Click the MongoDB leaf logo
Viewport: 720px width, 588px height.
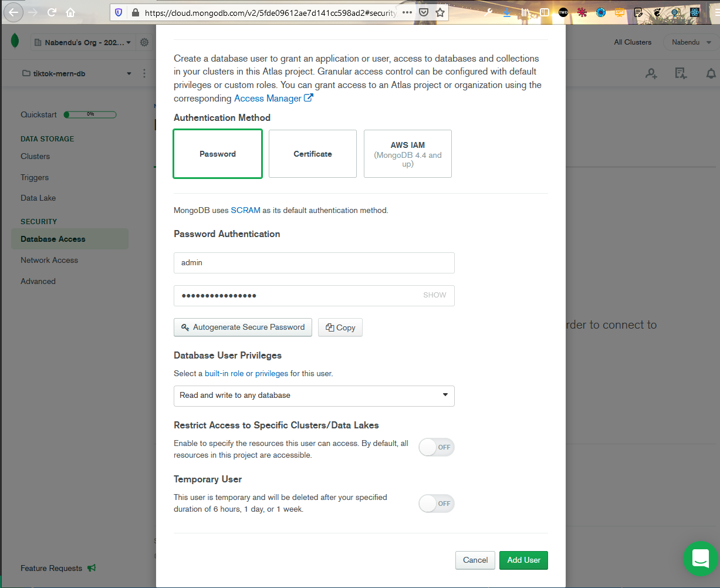(x=15, y=41)
